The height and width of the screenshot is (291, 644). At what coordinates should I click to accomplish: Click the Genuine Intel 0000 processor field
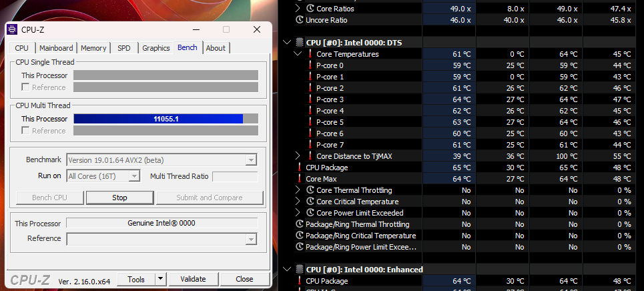(162, 223)
